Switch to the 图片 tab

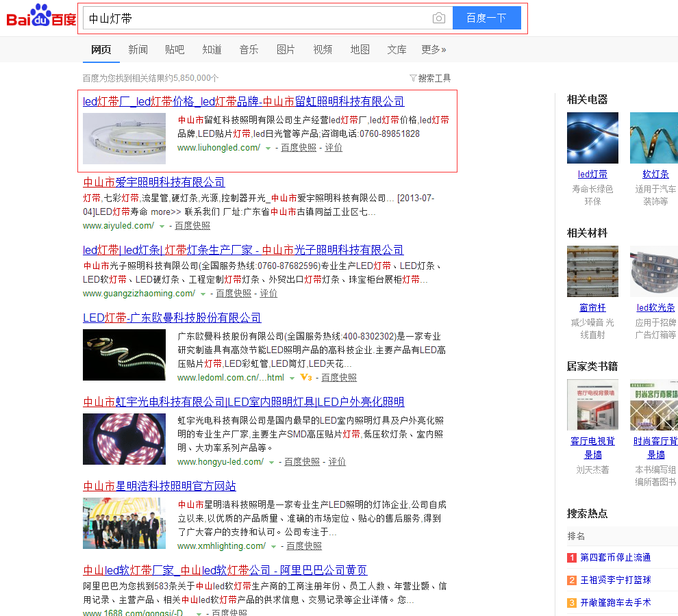(286, 49)
